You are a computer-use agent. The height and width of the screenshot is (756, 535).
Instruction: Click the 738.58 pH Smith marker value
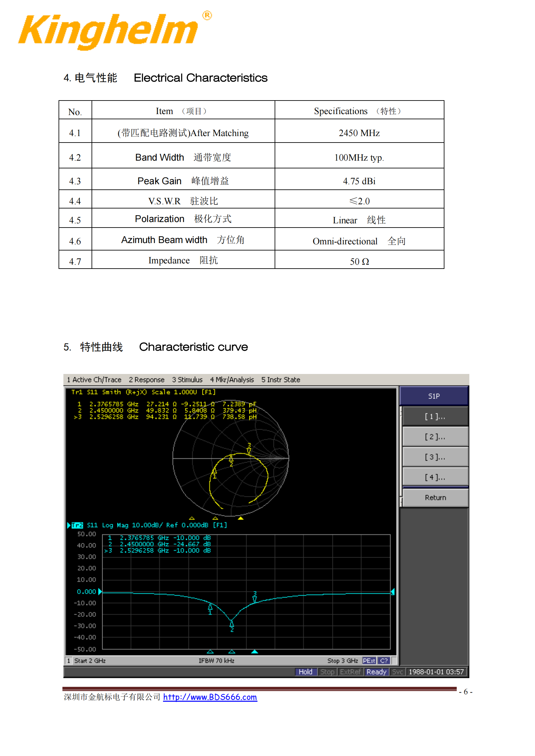tap(239, 417)
